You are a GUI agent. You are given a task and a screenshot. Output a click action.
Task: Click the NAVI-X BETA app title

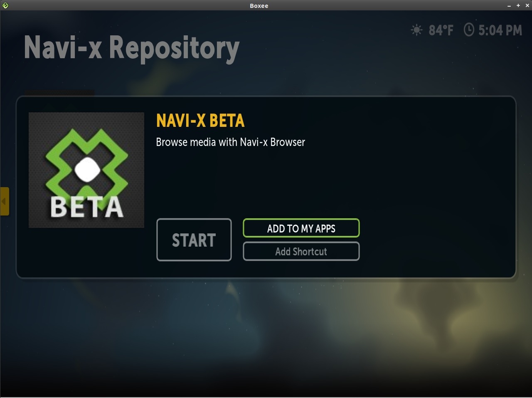click(200, 121)
